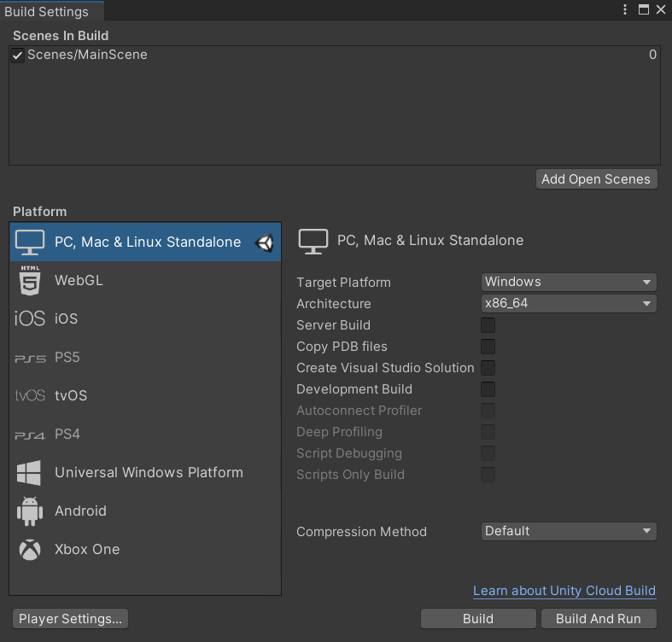Click the Target Platform label
Screen dimensions: 672x642
[x=344, y=283]
